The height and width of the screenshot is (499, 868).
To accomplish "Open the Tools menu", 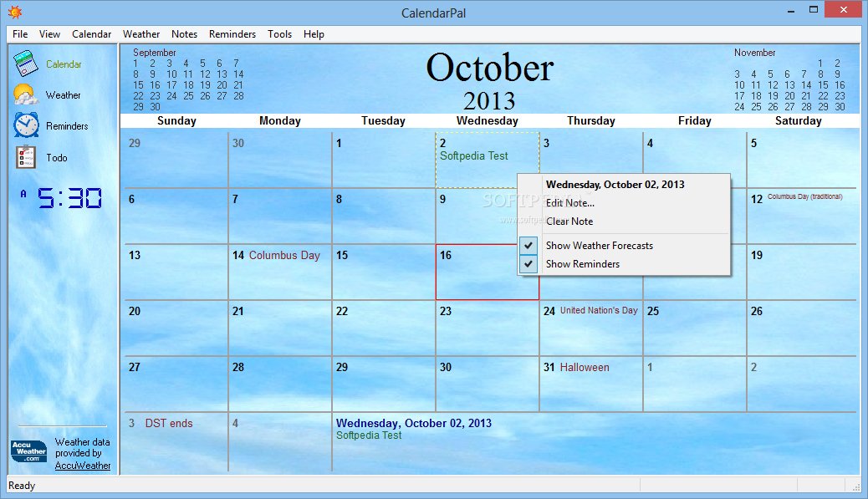I will 279,34.
